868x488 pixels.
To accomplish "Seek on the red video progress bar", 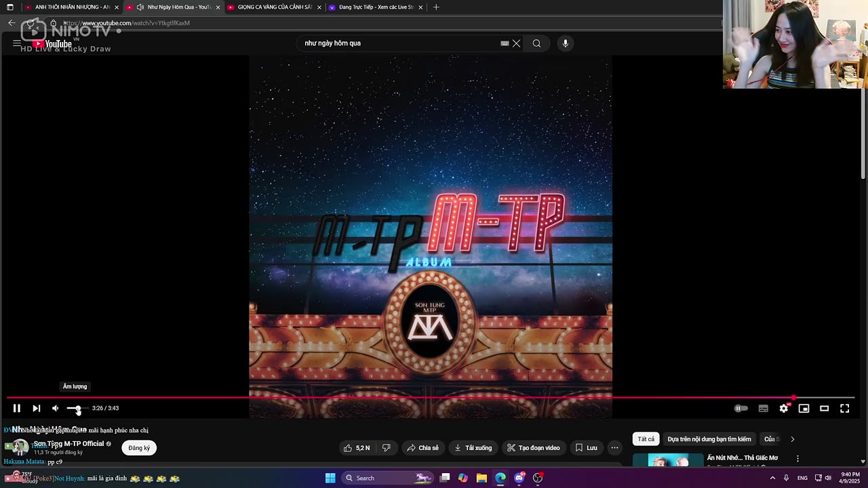I will pos(431,398).
